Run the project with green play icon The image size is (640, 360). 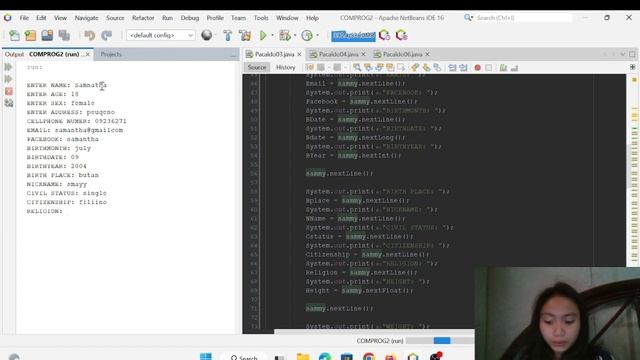tap(263, 36)
